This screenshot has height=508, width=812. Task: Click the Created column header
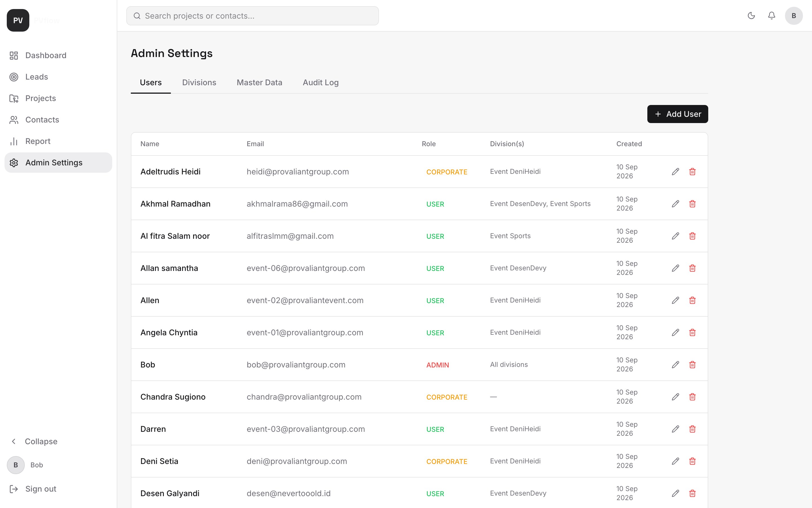[629, 144]
